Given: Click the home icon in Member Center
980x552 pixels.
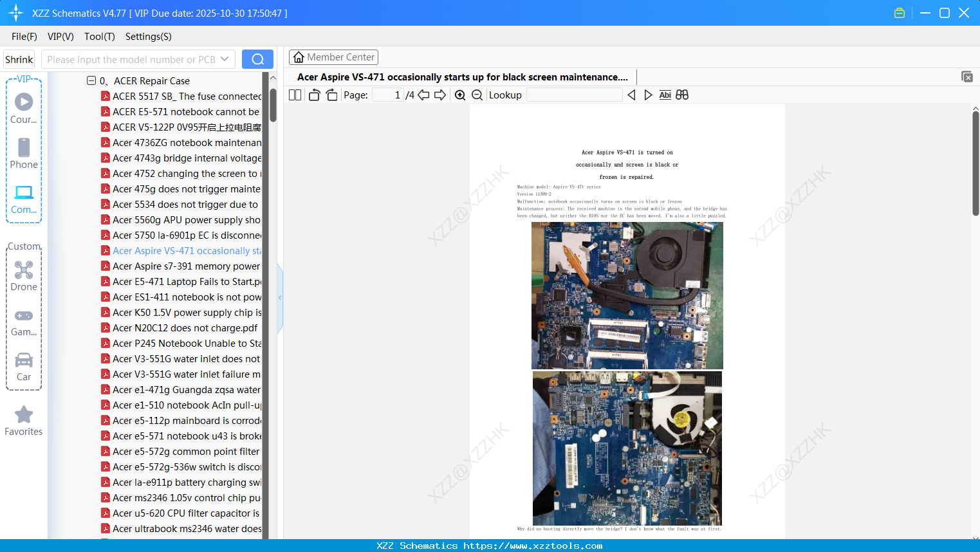Looking at the screenshot, I should [x=299, y=57].
